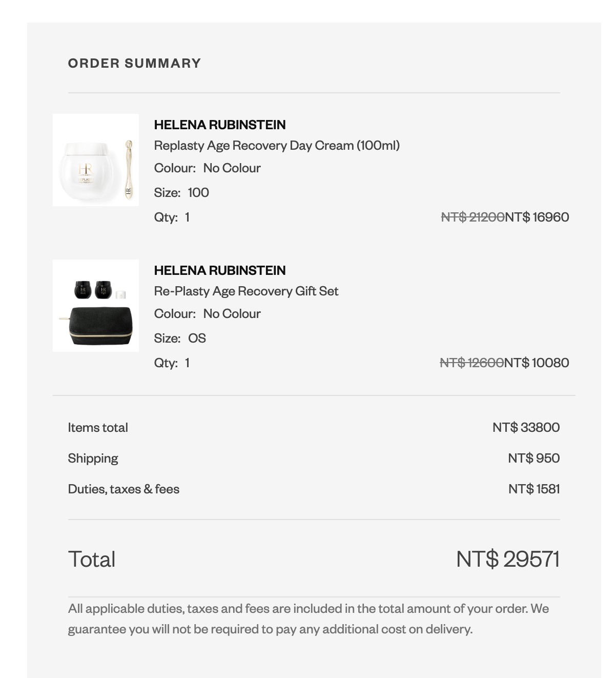The width and height of the screenshot is (616, 678).
Task: Click the struck-through NT$ 12600 price
Action: (x=471, y=363)
